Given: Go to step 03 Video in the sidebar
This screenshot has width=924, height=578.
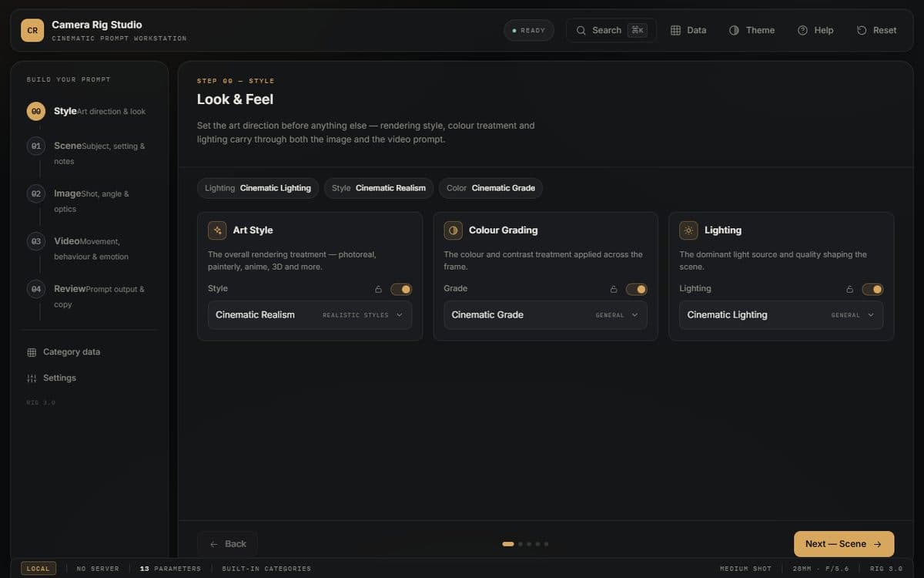Looking at the screenshot, I should point(90,248).
